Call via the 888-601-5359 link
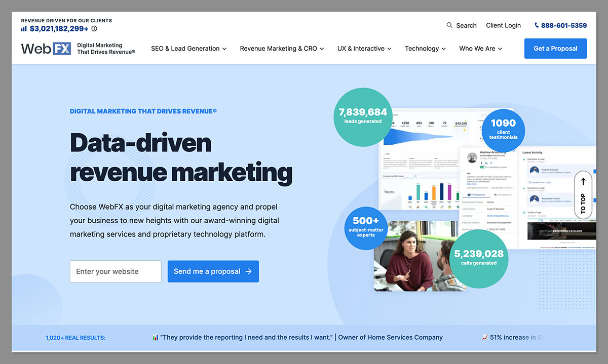The height and width of the screenshot is (364, 608). click(563, 25)
